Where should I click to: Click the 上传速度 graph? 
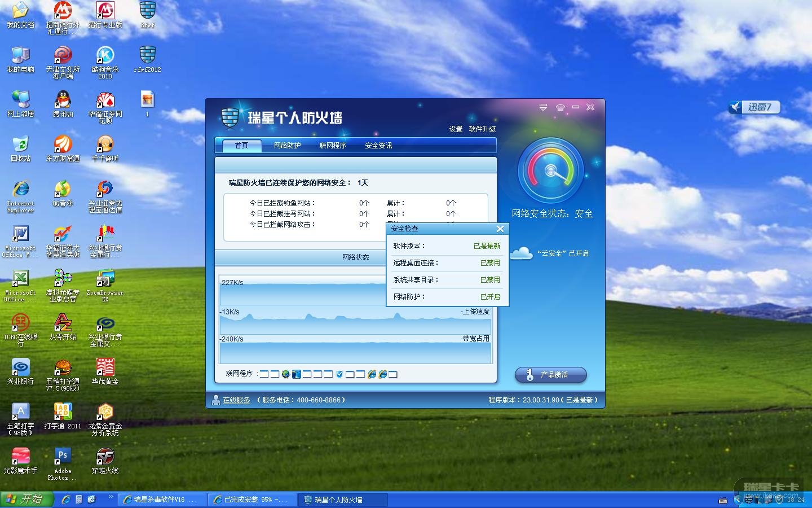tap(355, 321)
